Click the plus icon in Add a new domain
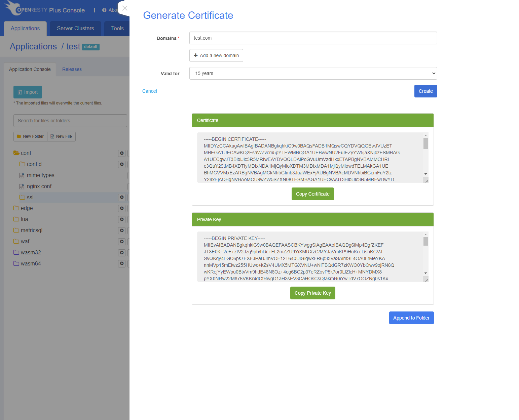The image size is (519, 420). click(x=196, y=55)
